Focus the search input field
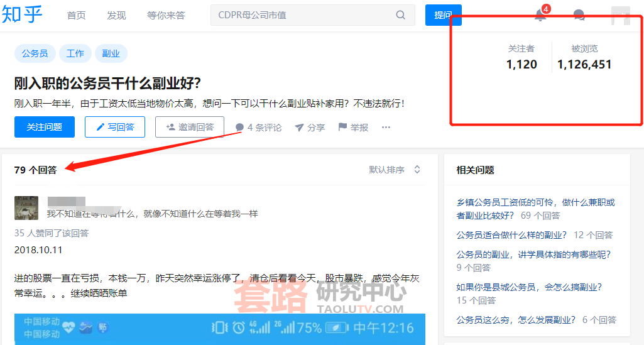 [x=302, y=15]
